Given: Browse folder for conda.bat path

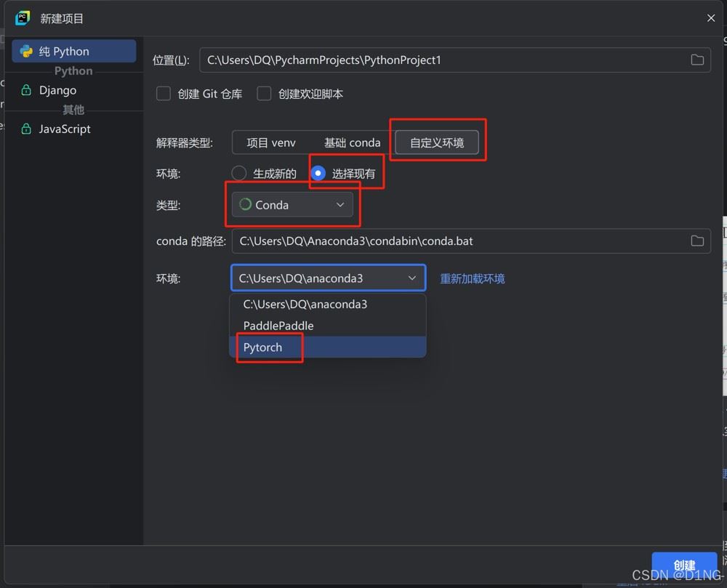Looking at the screenshot, I should pyautogui.click(x=697, y=241).
